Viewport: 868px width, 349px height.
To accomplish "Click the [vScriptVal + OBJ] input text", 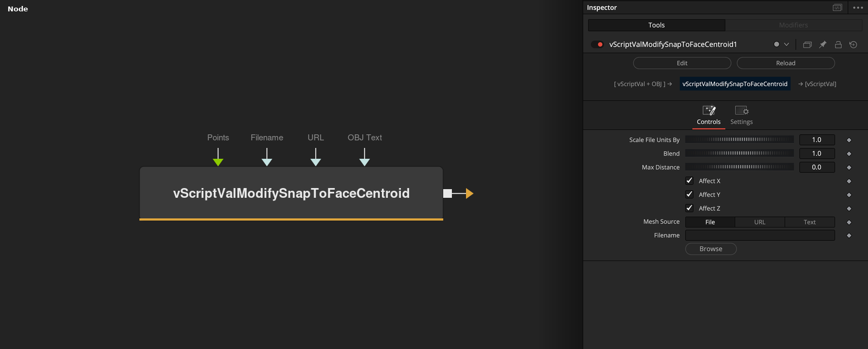I will 643,84.
